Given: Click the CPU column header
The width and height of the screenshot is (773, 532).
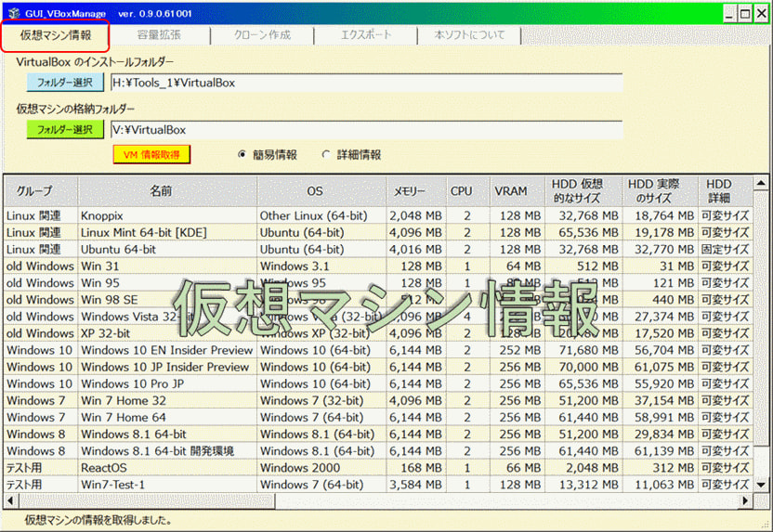Looking at the screenshot, I should (468, 191).
